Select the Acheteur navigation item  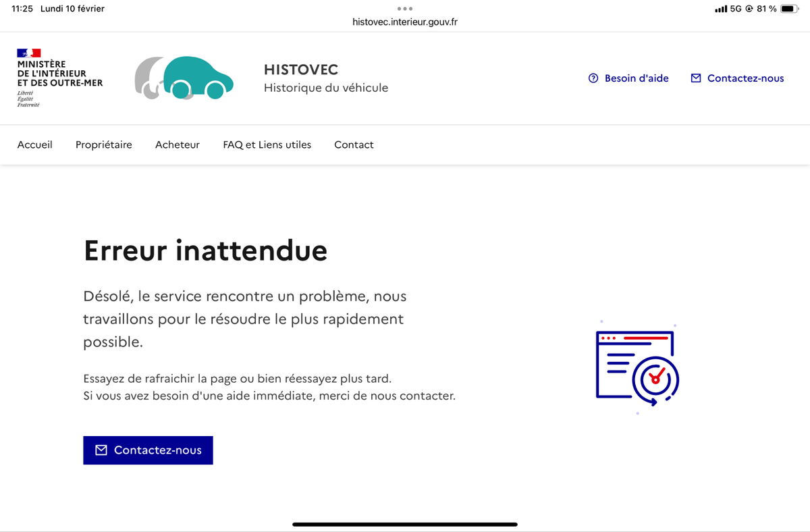pos(178,144)
